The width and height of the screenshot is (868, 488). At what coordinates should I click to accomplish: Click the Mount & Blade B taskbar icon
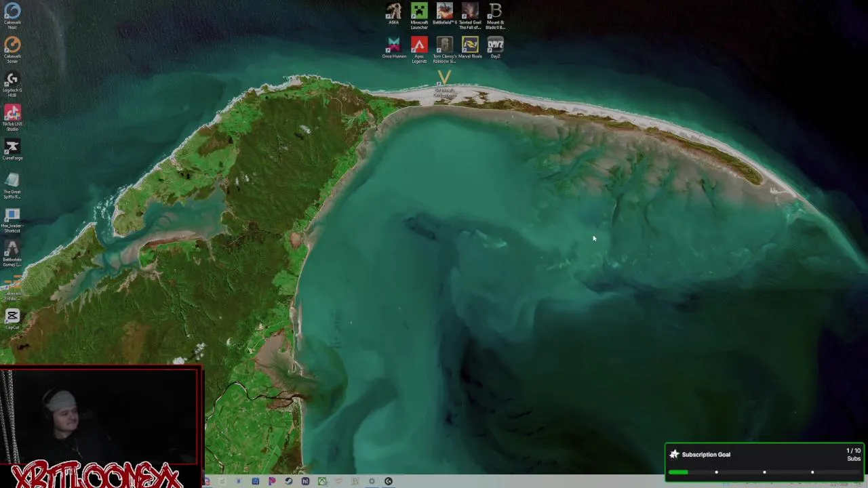click(x=355, y=481)
